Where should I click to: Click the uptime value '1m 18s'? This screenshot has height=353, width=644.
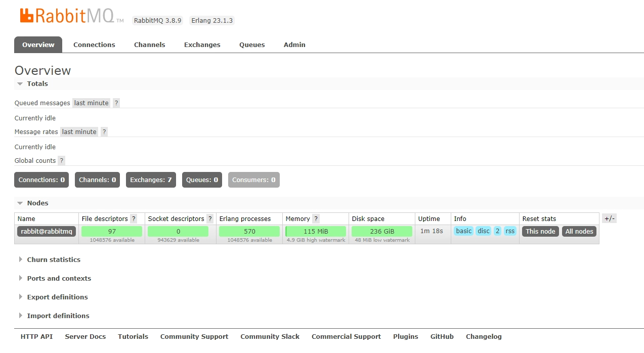[432, 231]
